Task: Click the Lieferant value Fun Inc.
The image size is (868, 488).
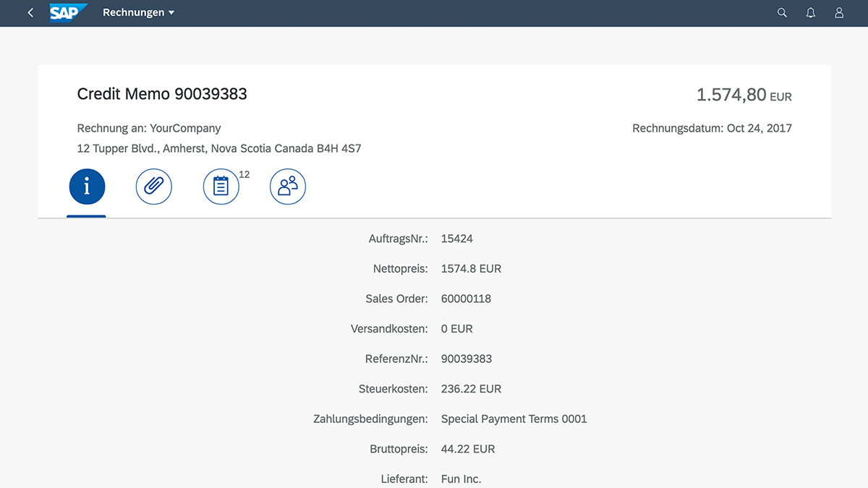Action: pyautogui.click(x=461, y=479)
